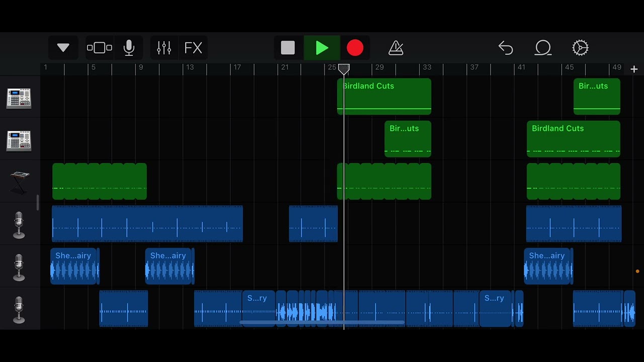The height and width of the screenshot is (362, 644).
Task: Select the first microphone audio track icon
Action: click(19, 225)
